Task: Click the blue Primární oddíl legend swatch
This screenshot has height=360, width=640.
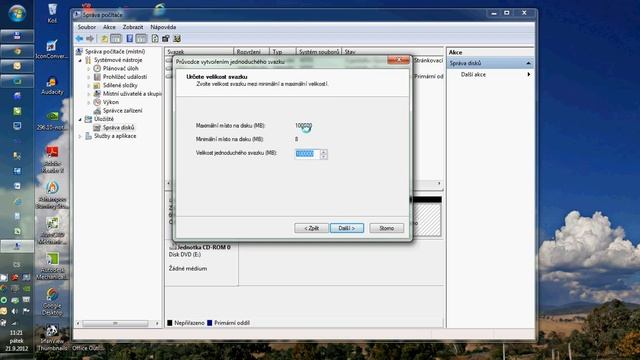Action: 210,323
